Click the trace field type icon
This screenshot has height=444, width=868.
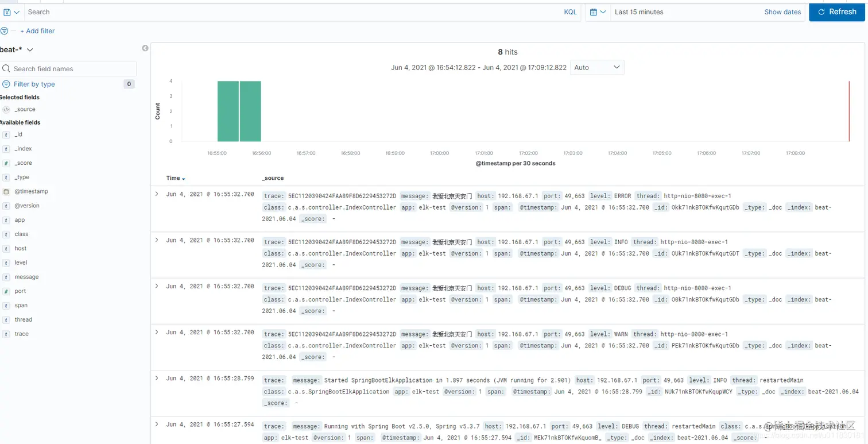(x=6, y=334)
